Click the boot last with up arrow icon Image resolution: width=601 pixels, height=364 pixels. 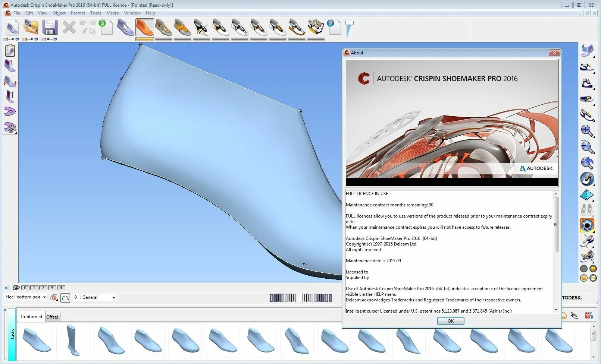(x=10, y=66)
